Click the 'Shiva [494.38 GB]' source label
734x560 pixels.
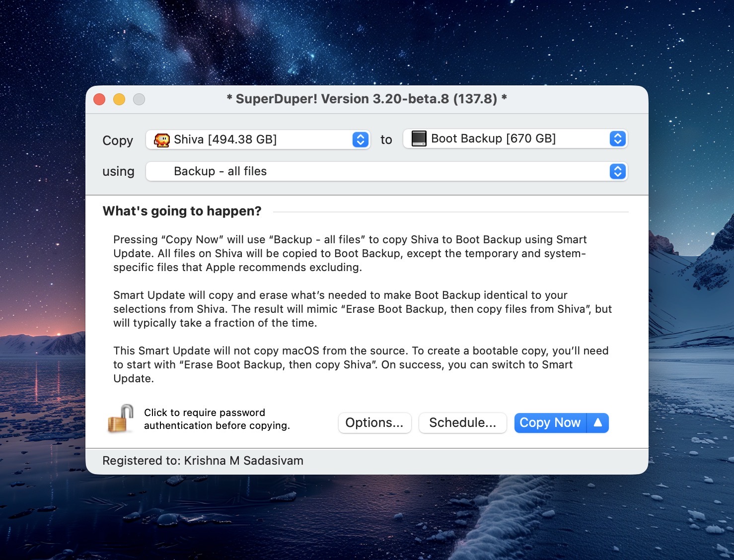(x=225, y=140)
